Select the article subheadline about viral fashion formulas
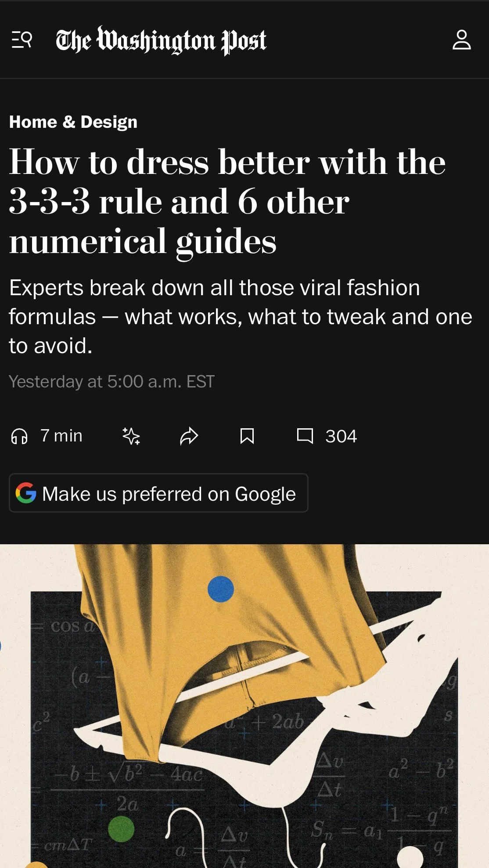The height and width of the screenshot is (868, 489). pos(241,316)
